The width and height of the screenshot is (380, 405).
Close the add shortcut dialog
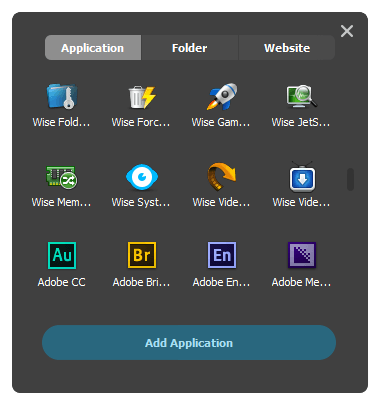347,31
